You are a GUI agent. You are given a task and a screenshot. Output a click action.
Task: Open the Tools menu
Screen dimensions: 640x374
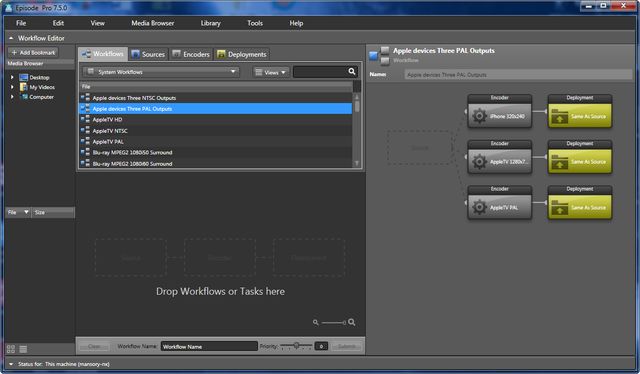coord(255,23)
